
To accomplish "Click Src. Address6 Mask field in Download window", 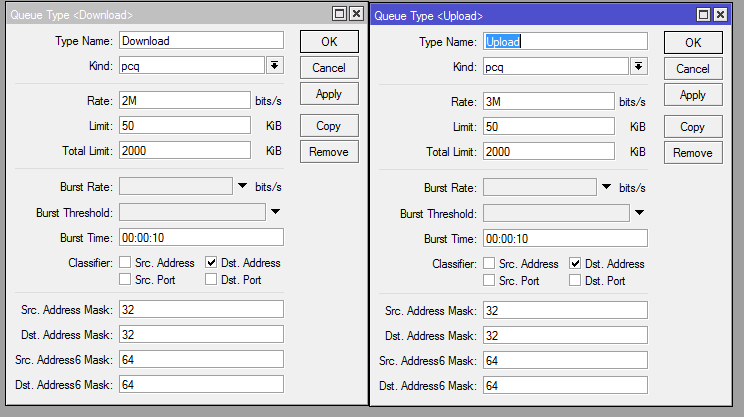I will [x=201, y=360].
